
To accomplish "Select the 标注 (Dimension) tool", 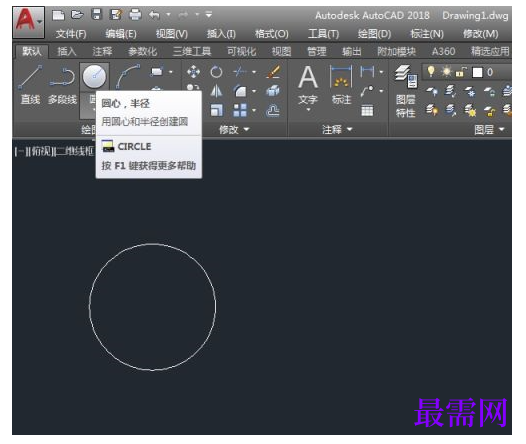I will (x=341, y=84).
